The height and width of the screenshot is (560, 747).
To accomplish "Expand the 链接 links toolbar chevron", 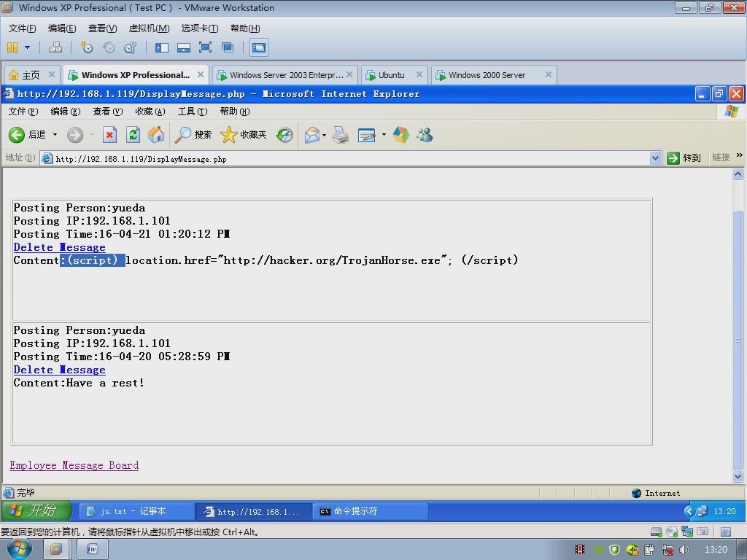I will 740,155.
